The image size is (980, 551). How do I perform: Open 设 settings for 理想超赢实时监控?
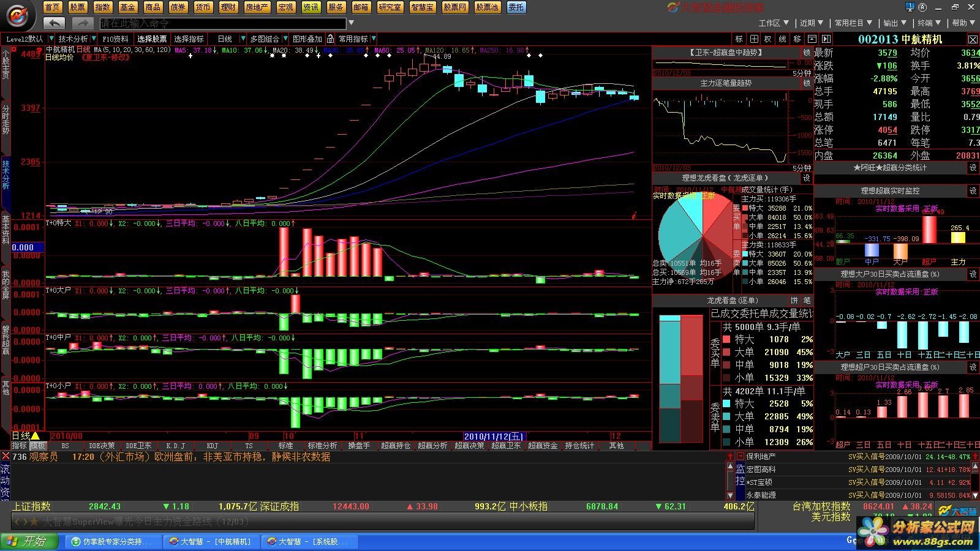click(973, 191)
